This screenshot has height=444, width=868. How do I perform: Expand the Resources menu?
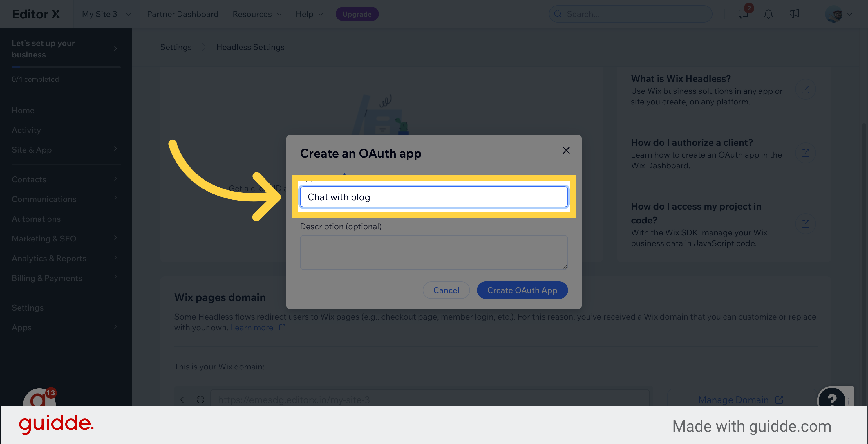point(257,14)
